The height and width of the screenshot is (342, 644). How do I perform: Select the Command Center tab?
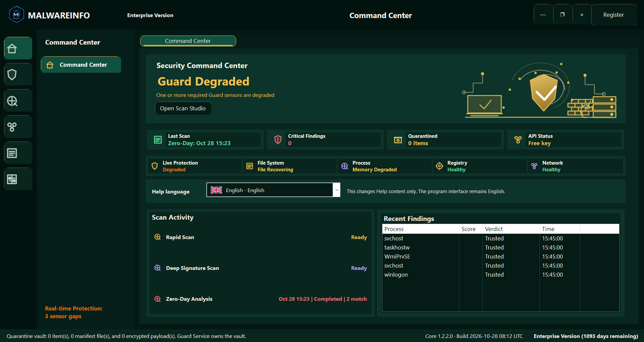coord(188,41)
